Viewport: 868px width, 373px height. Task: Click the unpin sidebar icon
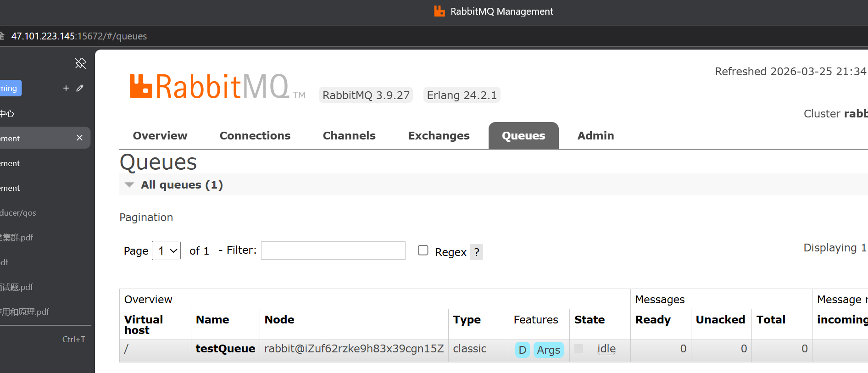(80, 63)
